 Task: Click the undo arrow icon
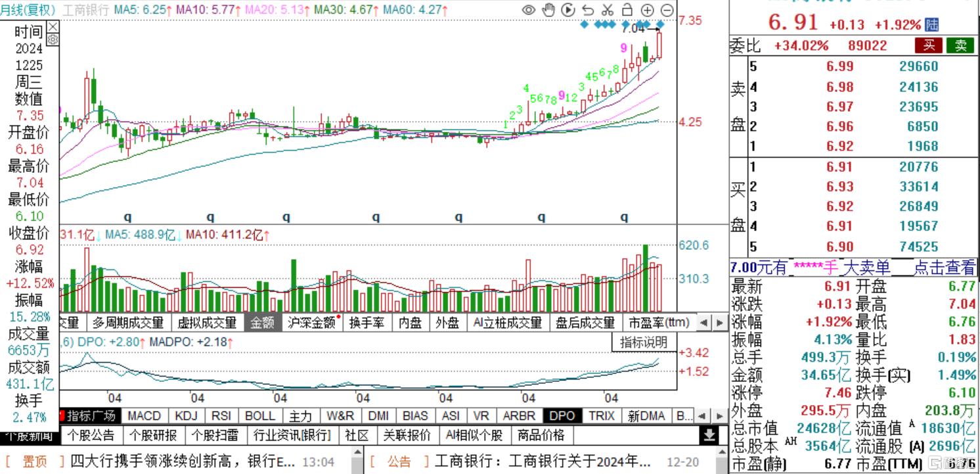pyautogui.click(x=588, y=10)
